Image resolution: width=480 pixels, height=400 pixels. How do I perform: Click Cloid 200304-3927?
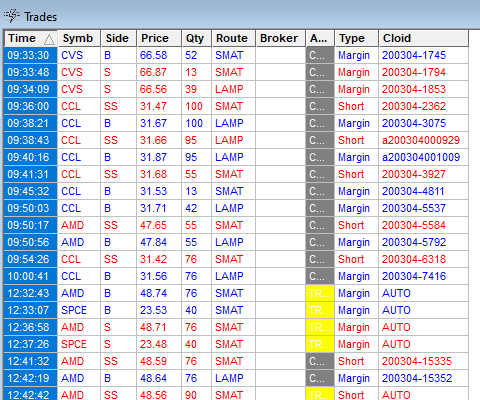pyautogui.click(x=414, y=174)
